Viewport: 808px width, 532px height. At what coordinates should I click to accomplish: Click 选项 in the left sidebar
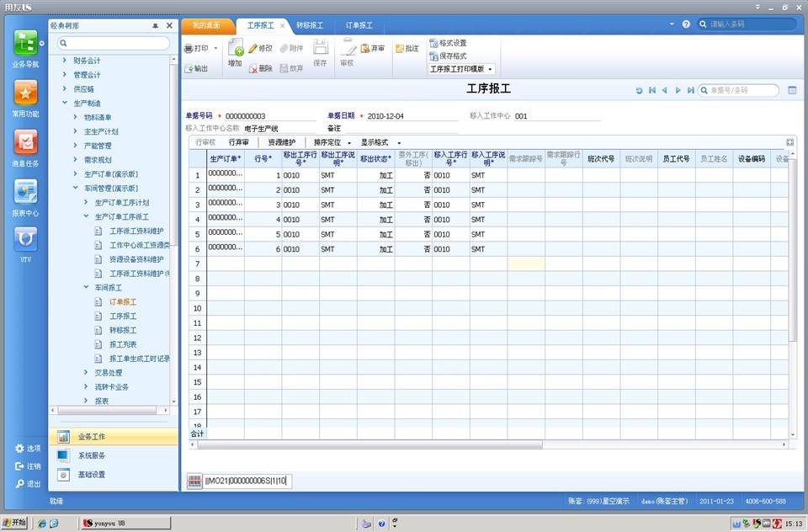click(28, 449)
